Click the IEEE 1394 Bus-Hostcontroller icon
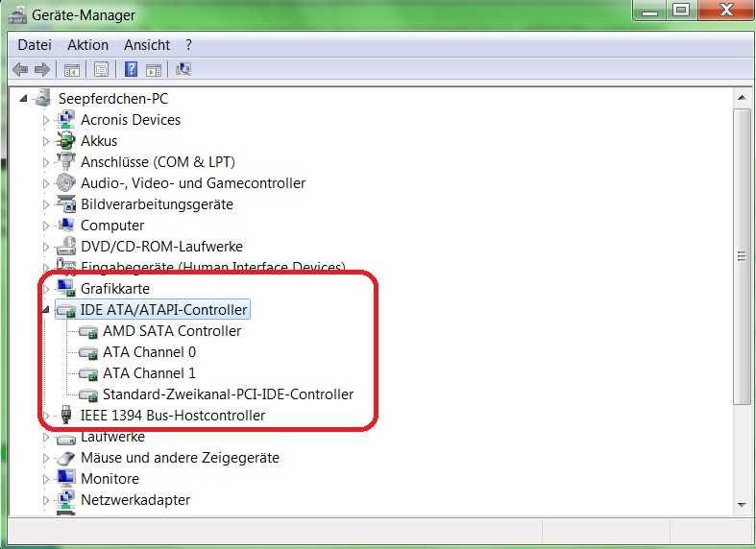Viewport: 756px width, 549px height. [x=66, y=416]
